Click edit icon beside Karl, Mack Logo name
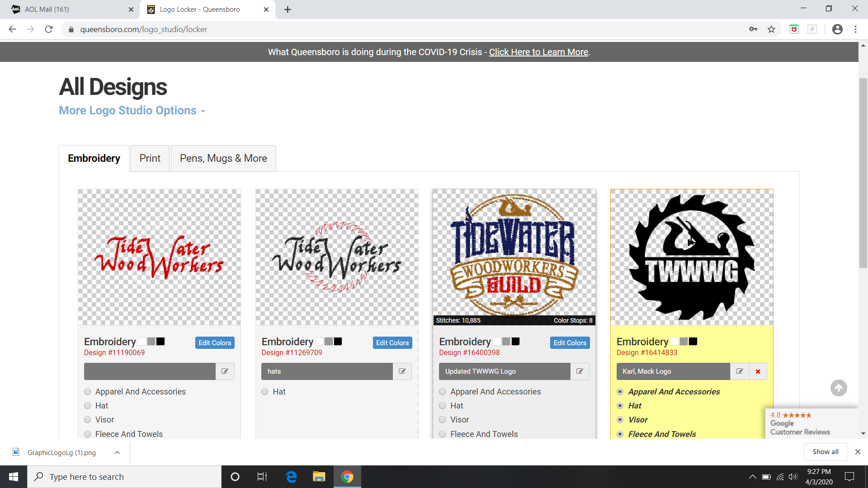Image resolution: width=868 pixels, height=488 pixels. 740,371
